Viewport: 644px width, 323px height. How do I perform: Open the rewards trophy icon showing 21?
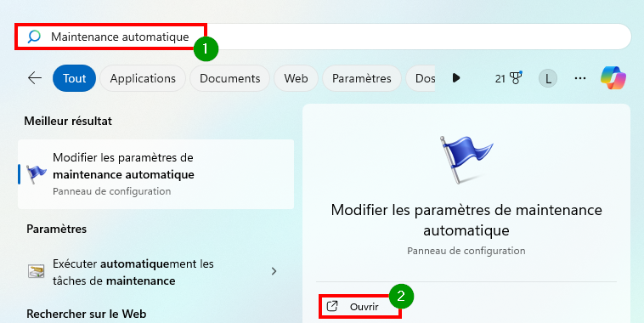coord(508,78)
